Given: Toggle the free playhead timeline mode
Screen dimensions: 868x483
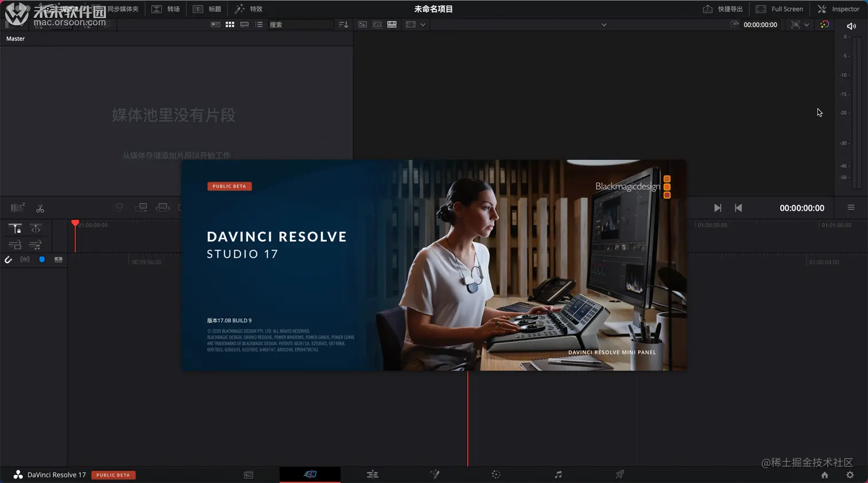Looking at the screenshot, I should click(x=36, y=229).
